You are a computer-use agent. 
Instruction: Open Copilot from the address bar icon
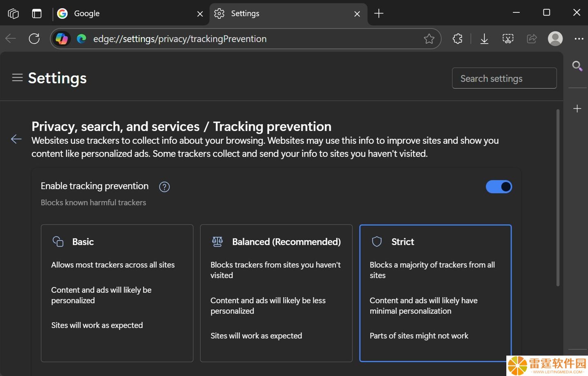pos(62,39)
